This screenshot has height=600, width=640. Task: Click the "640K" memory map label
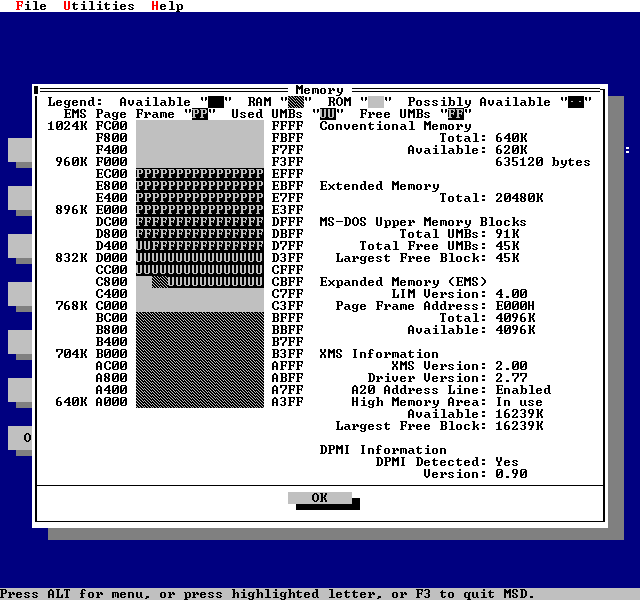click(x=71, y=402)
